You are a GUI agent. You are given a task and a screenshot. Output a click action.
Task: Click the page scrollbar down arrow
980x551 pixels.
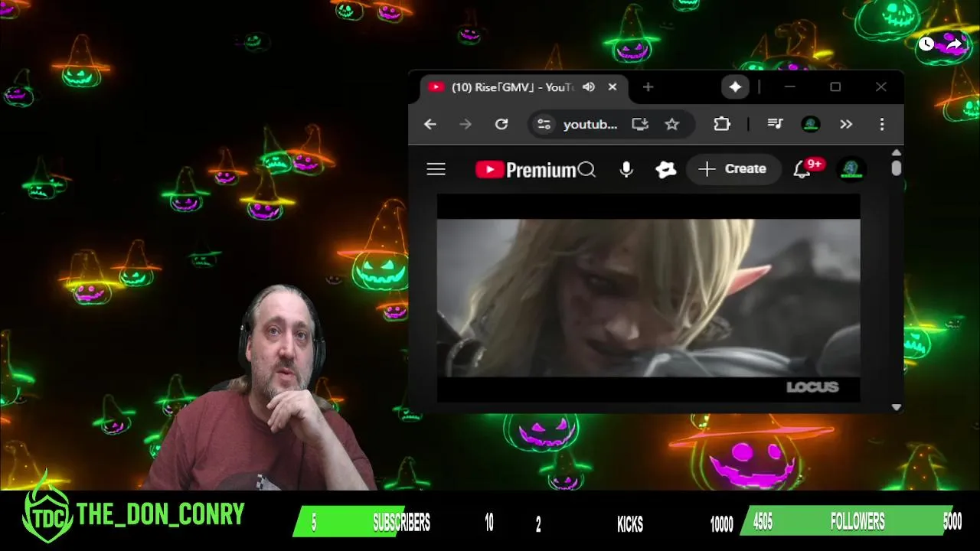coord(897,407)
